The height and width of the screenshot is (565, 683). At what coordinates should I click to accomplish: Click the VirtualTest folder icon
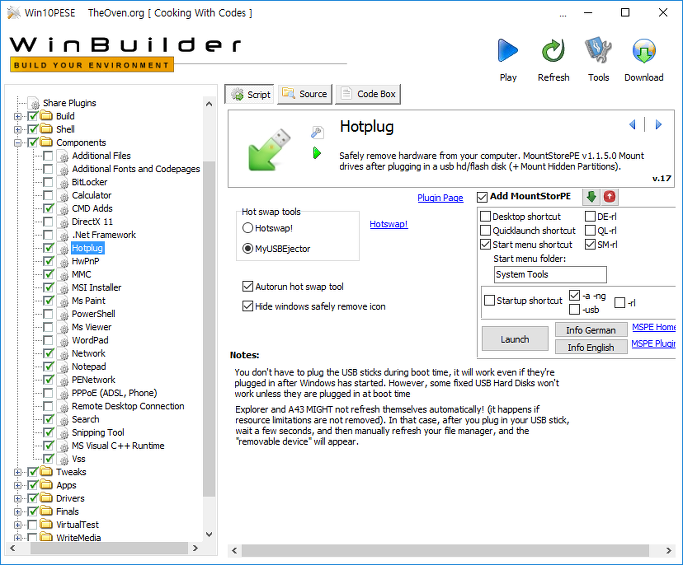(46, 524)
